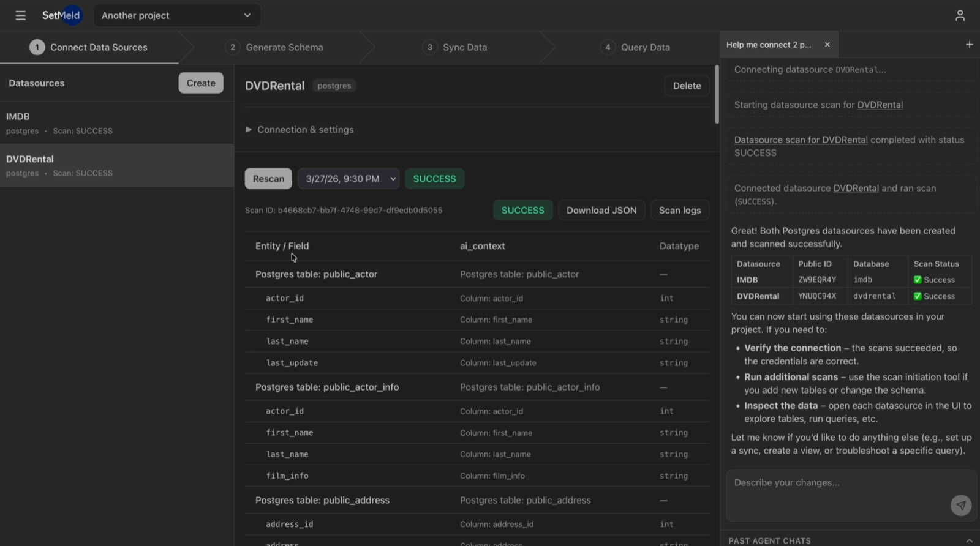
Task: Send the message with paper plane icon
Action: click(x=960, y=505)
